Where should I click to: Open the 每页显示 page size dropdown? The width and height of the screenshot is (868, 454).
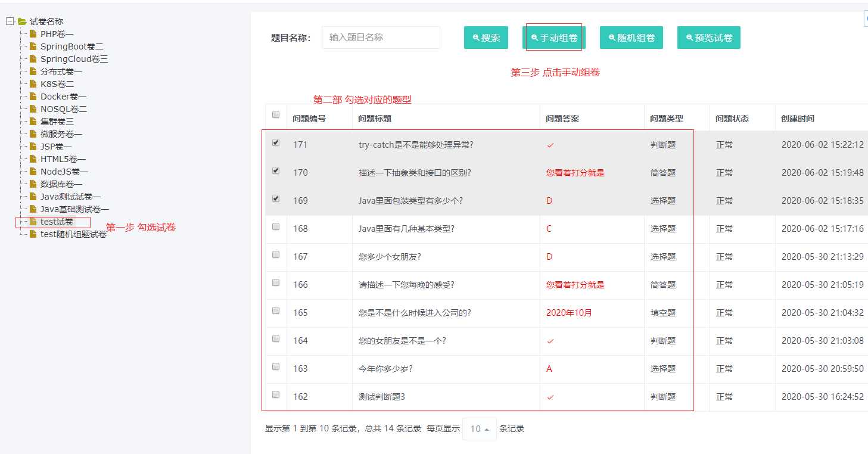480,429
